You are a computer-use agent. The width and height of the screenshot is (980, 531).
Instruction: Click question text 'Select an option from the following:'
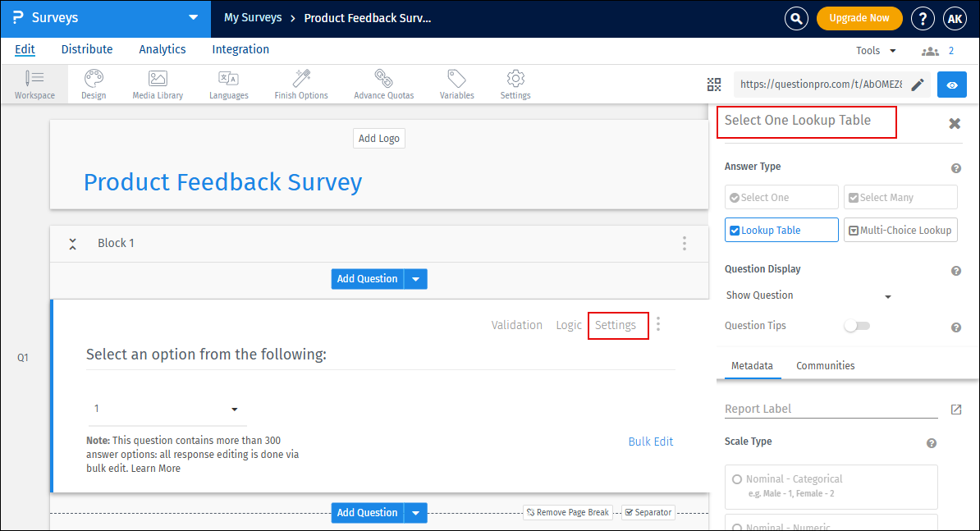click(x=206, y=355)
